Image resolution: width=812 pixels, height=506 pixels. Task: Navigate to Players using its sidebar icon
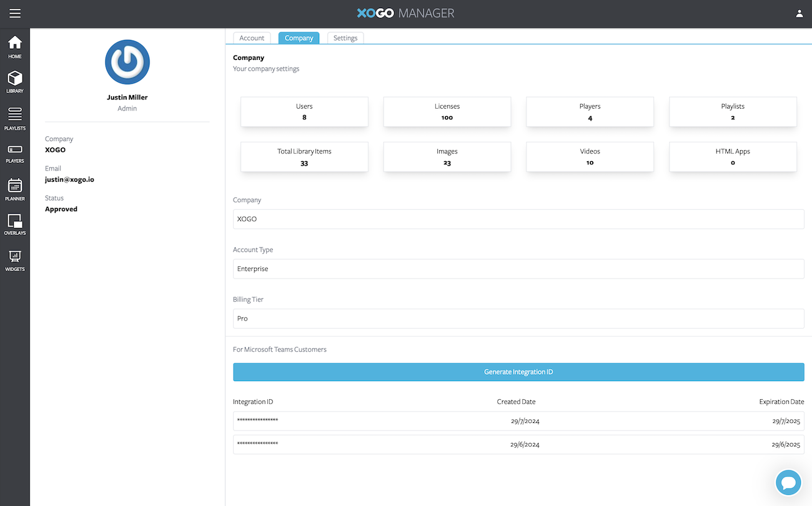(x=14, y=153)
